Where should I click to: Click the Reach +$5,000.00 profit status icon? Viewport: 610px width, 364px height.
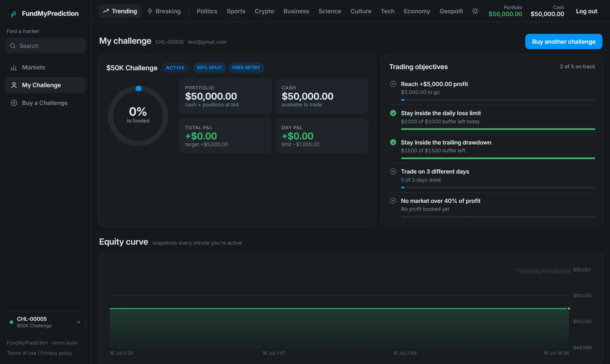pos(393,84)
